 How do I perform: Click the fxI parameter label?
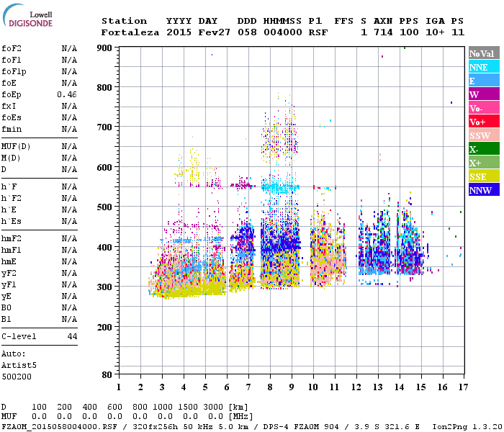pyautogui.click(x=9, y=106)
